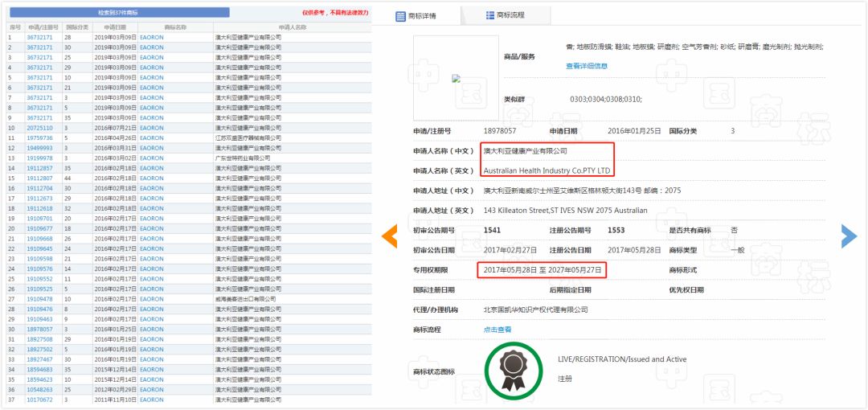The width and height of the screenshot is (868, 410).
Task: Open 36732171 link in class 28 row
Action: [39, 37]
